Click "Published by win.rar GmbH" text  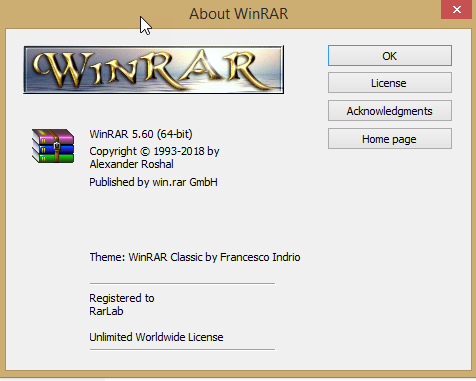(x=153, y=182)
